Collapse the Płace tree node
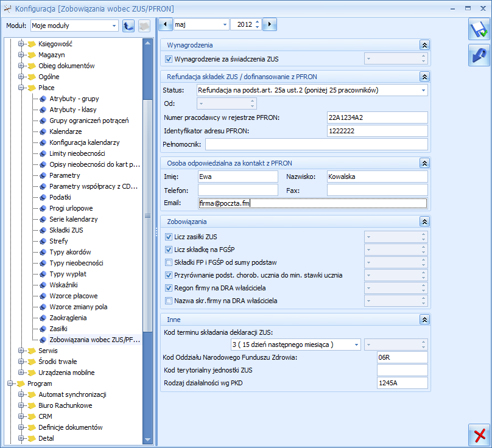 coord(21,88)
